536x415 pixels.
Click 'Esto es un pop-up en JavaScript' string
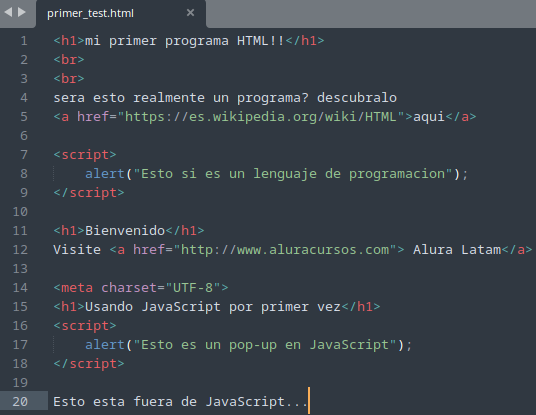(265, 345)
